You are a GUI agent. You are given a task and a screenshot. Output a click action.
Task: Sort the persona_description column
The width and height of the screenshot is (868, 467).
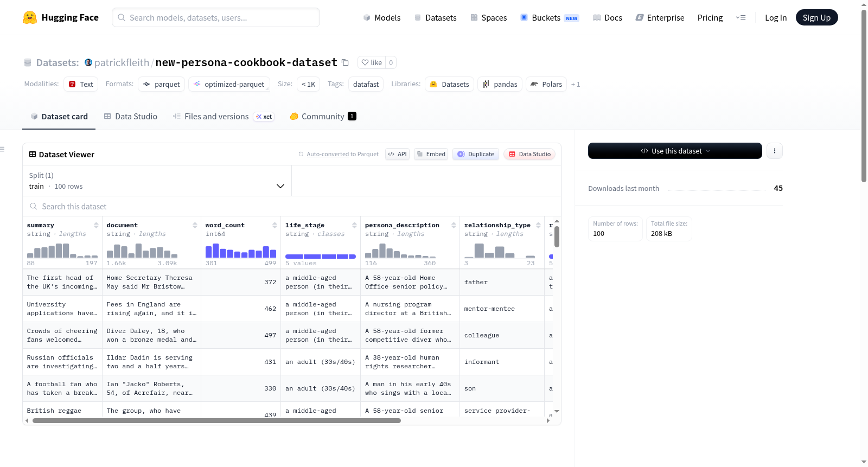click(x=454, y=225)
